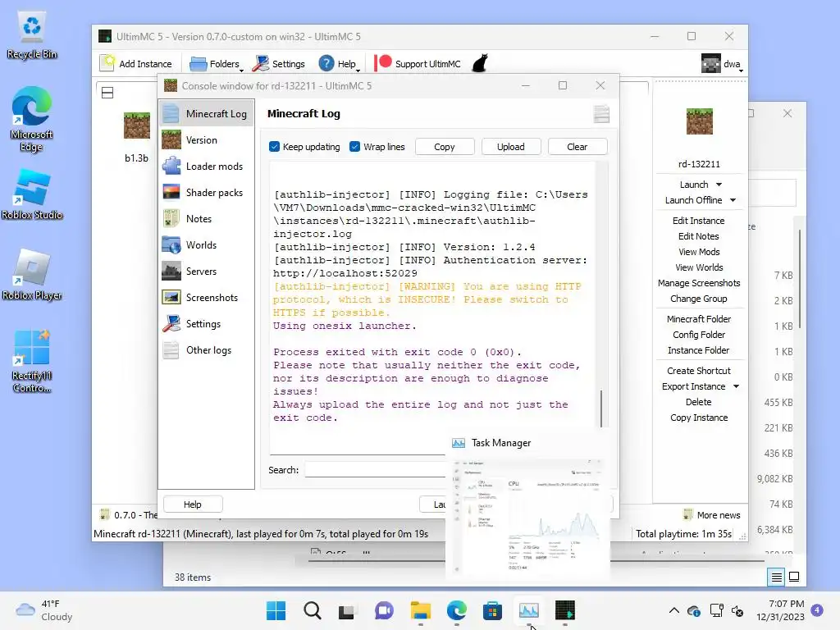
Task: Show hidden system tray icons chevron
Action: [674, 610]
